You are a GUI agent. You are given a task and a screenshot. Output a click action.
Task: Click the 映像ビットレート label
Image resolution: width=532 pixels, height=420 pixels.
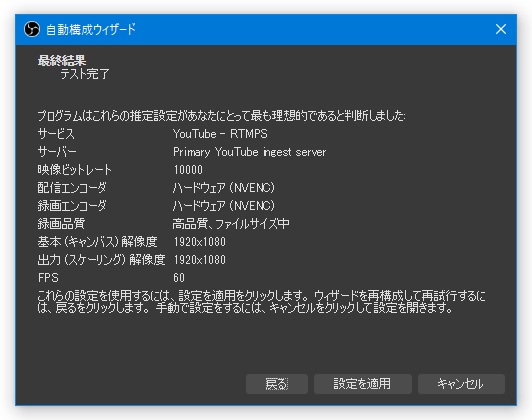pos(74,170)
